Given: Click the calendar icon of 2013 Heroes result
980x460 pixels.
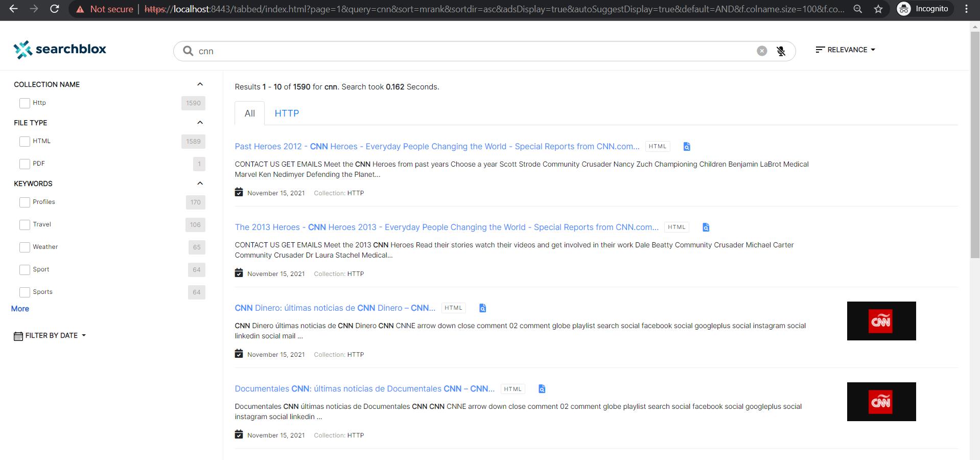Looking at the screenshot, I should (x=239, y=273).
